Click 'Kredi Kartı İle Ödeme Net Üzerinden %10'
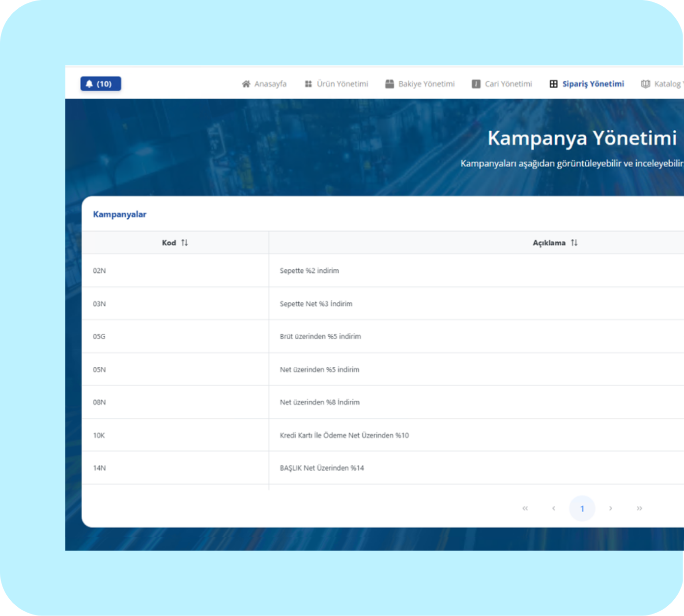Screen dimensions: 684x616 click(x=344, y=436)
